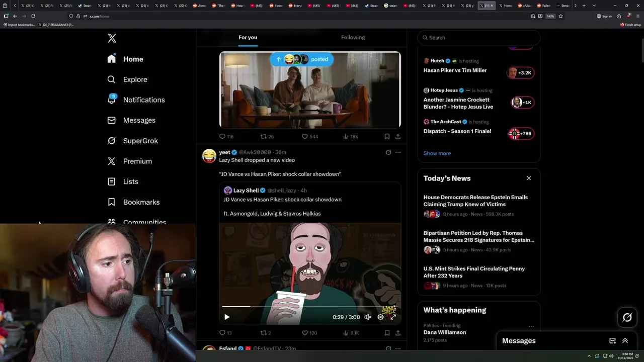The image size is (644, 362).
Task: Bookmark the post with 544 likes
Action: 387,136
